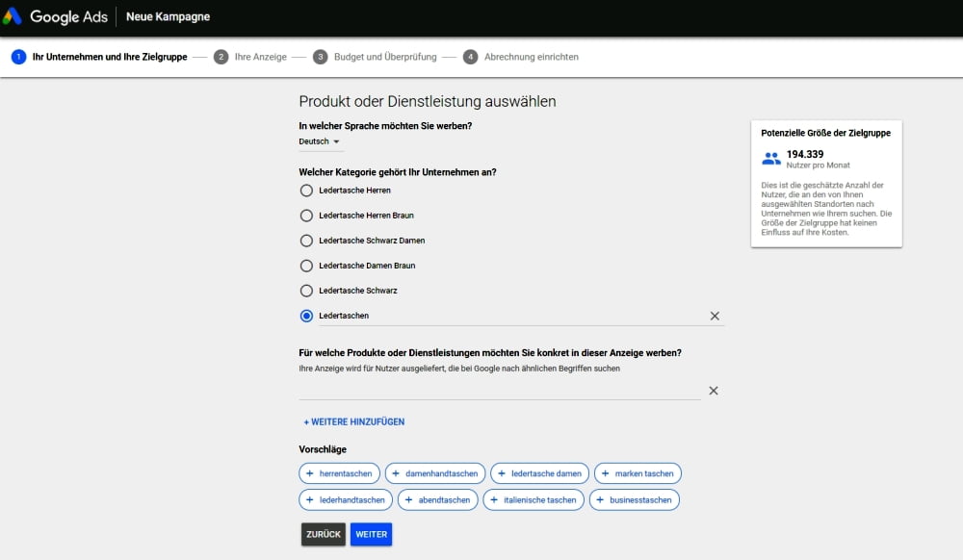
Task: Click the Nutzer pro Monat label
Action: [x=818, y=165]
